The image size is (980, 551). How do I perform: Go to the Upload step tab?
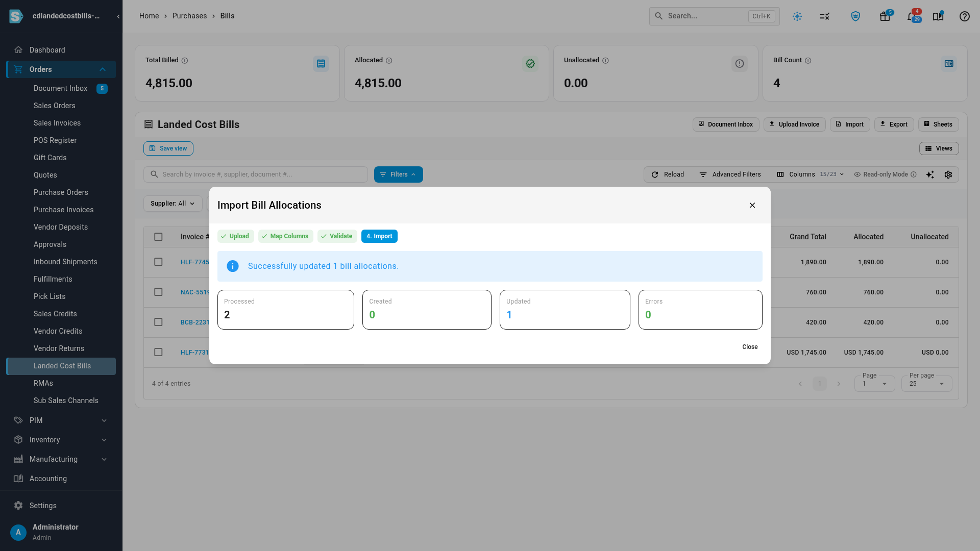pyautogui.click(x=235, y=236)
